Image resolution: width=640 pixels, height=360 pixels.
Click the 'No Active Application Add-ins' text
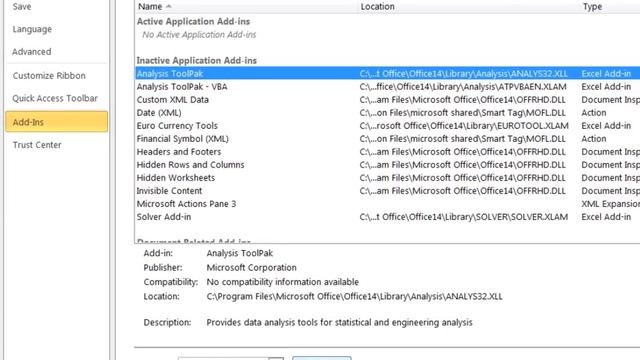pos(199,35)
